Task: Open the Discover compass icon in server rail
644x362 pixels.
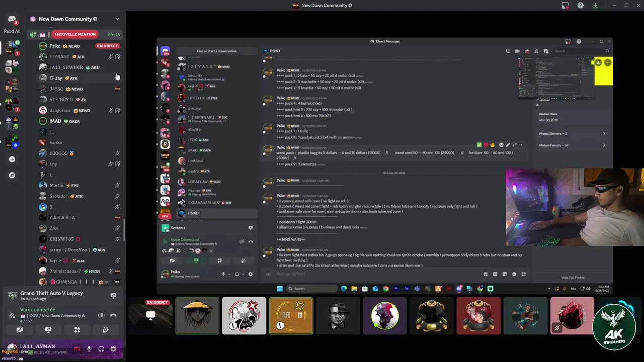Action: click(12, 175)
